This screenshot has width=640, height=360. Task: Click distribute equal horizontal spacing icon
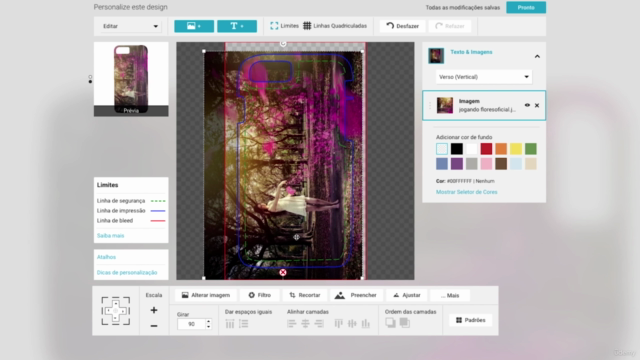(x=230, y=324)
